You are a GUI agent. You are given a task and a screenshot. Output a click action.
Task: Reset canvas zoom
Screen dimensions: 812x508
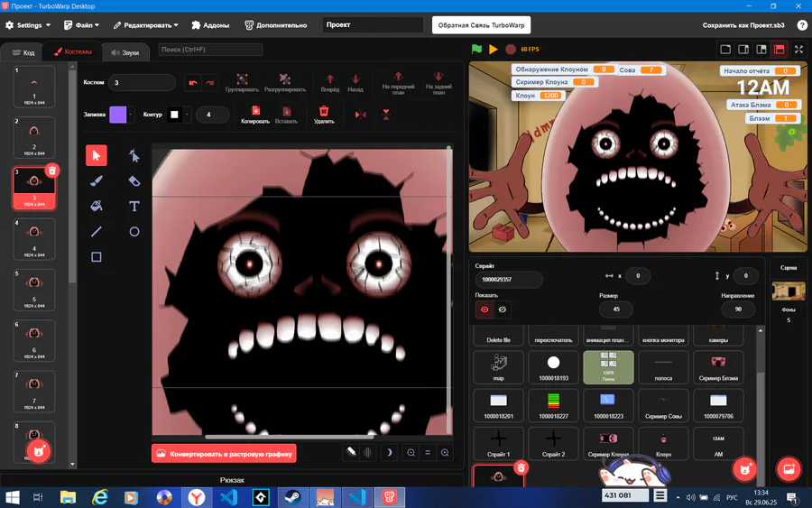[428, 453]
